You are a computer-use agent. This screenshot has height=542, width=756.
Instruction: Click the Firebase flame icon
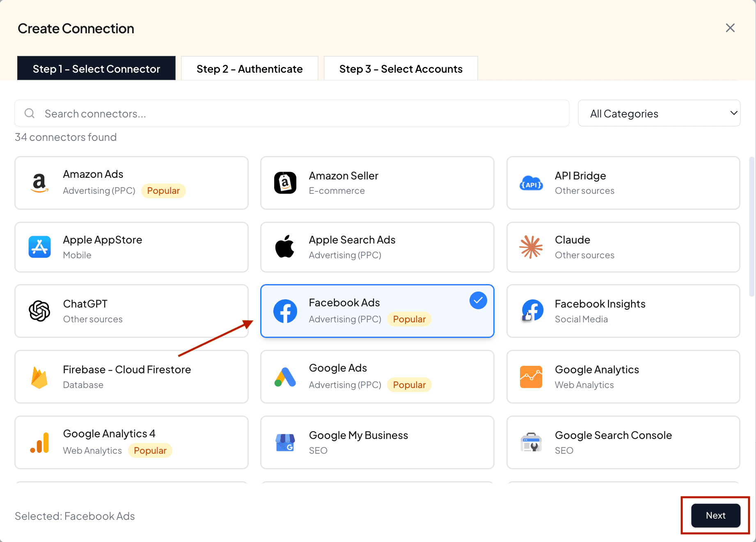click(39, 377)
